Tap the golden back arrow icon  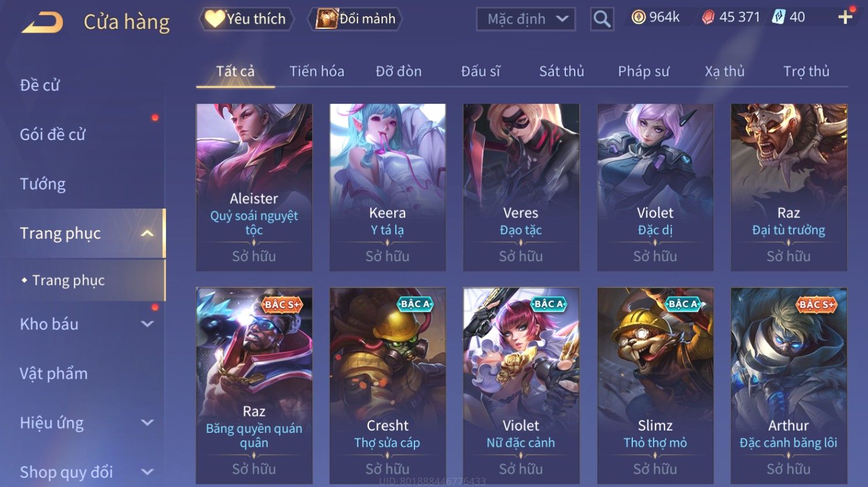[x=43, y=22]
